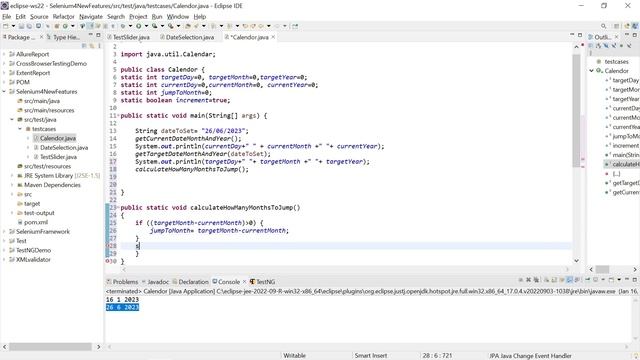Switch to the Javadoc tab

[x=155, y=282]
